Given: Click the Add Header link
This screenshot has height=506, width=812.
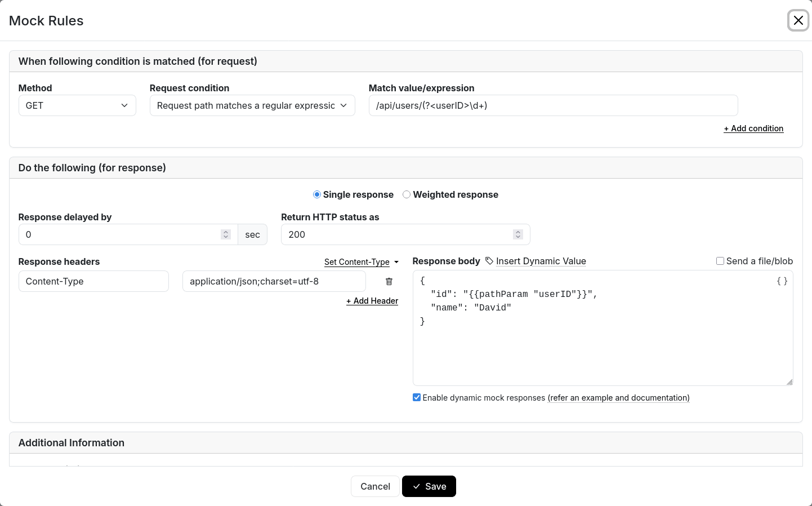Looking at the screenshot, I should pyautogui.click(x=372, y=301).
